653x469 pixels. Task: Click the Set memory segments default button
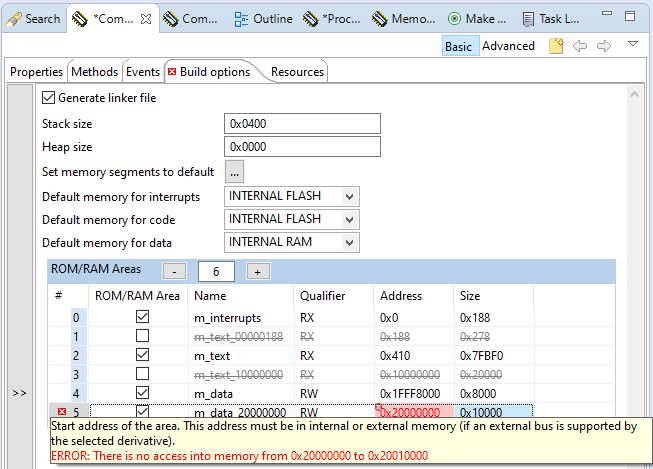(234, 172)
